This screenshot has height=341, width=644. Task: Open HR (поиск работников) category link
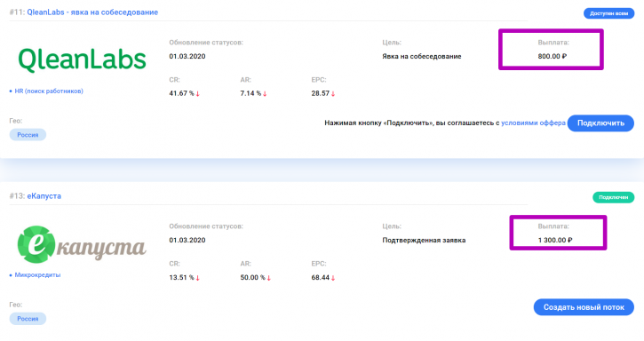[49, 91]
